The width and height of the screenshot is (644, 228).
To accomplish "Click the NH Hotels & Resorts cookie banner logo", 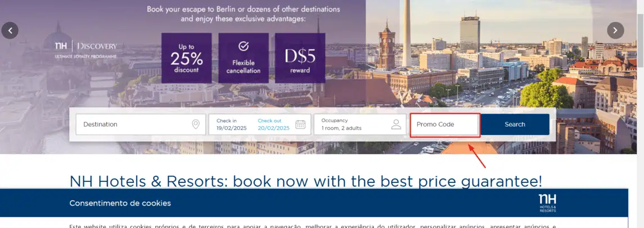I will (x=547, y=203).
